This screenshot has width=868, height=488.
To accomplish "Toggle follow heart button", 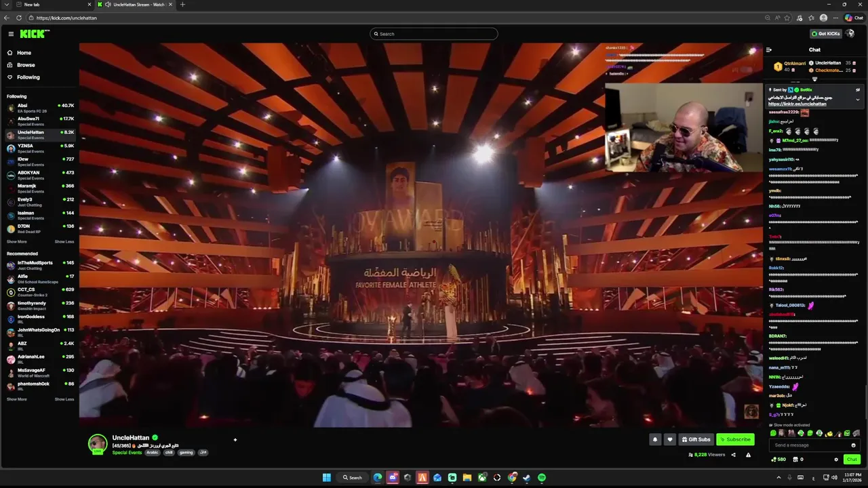I will (670, 439).
